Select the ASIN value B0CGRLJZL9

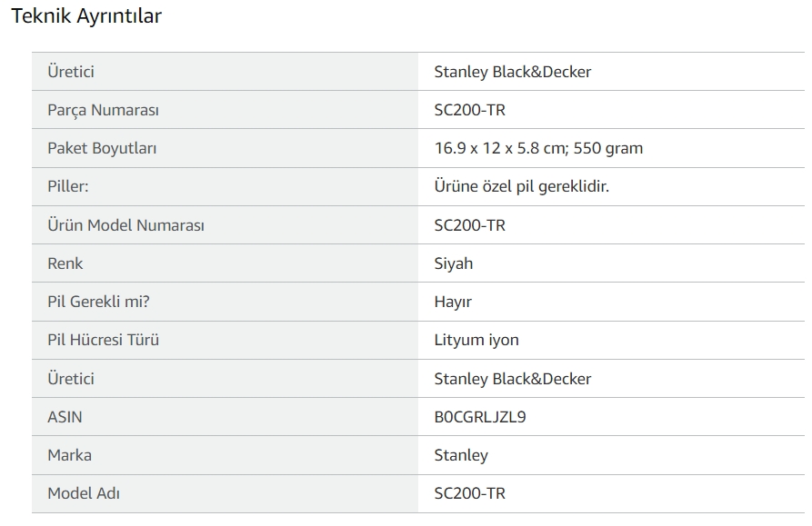click(x=480, y=417)
